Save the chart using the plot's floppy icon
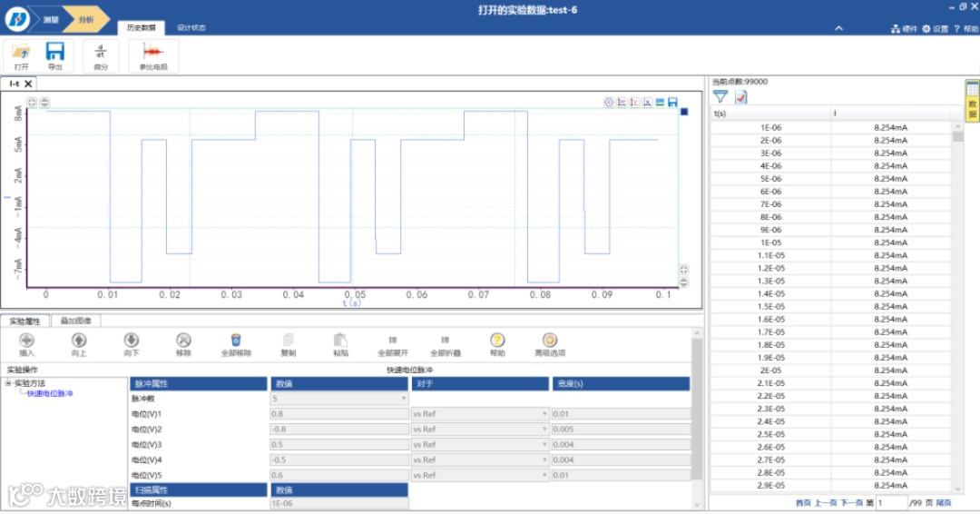This screenshot has width=980, height=514. [x=672, y=103]
